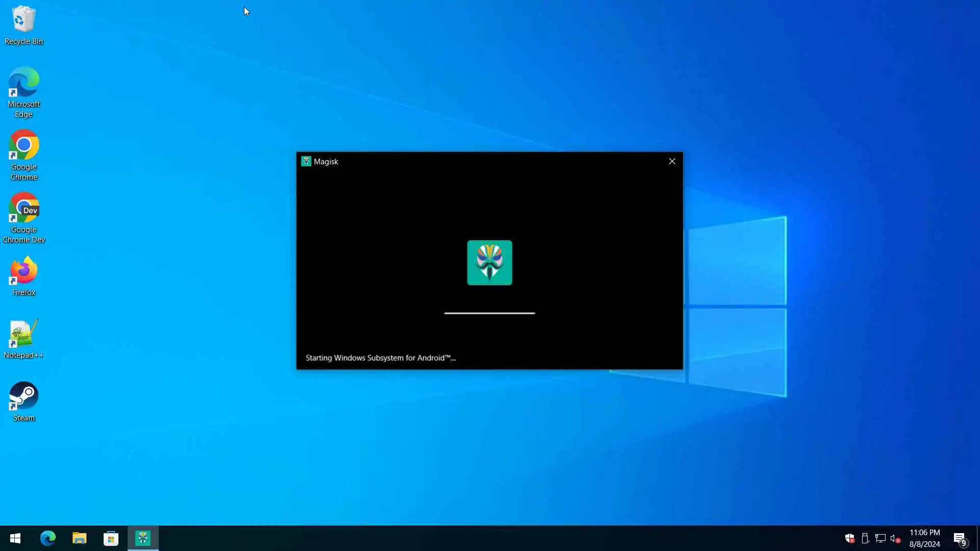Open the notification center with 9 alerts

(x=960, y=538)
